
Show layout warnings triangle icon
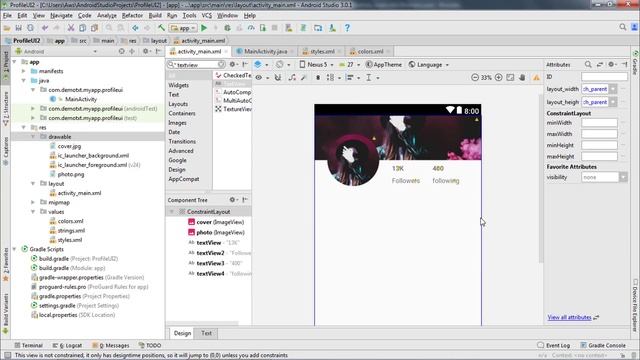pos(536,77)
